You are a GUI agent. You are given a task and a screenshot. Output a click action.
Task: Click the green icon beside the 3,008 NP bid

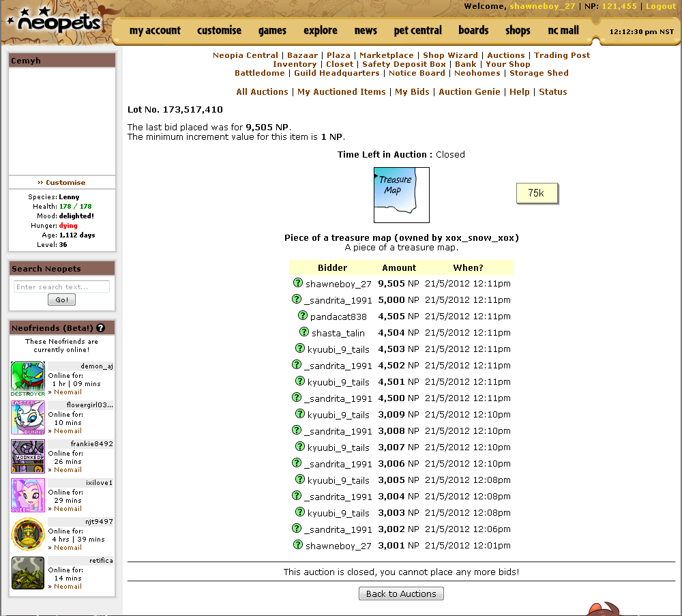[297, 430]
